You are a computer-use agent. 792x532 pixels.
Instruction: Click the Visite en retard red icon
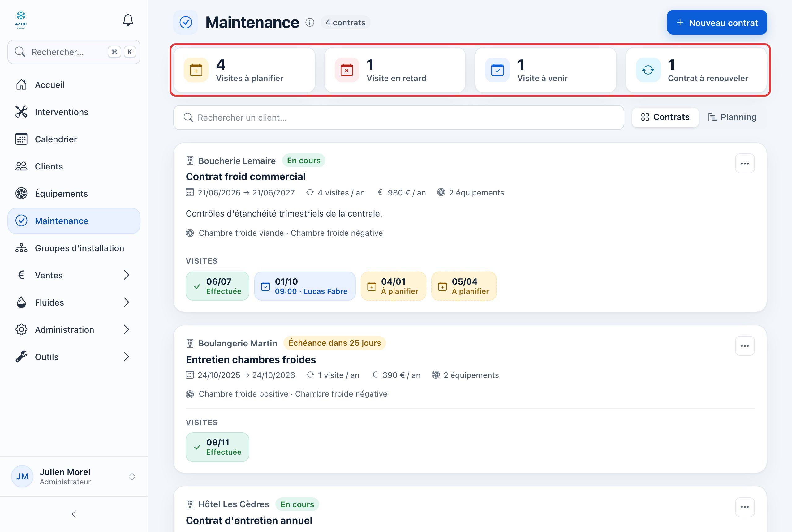(346, 70)
